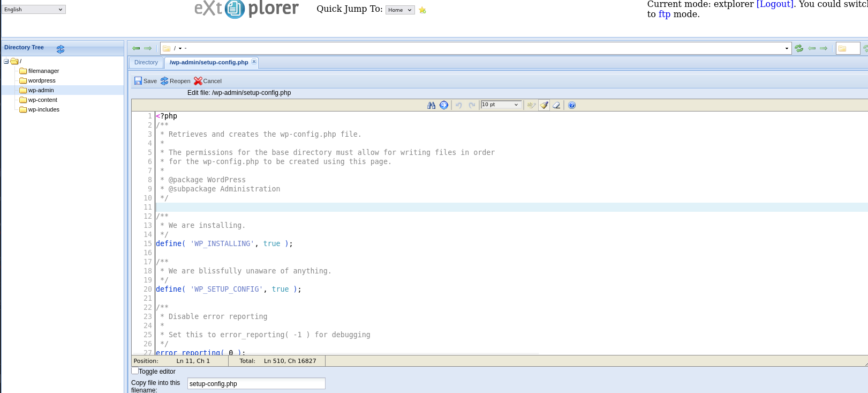
Task: Click the Total Ln 510 status entry
Action: [x=277, y=361]
